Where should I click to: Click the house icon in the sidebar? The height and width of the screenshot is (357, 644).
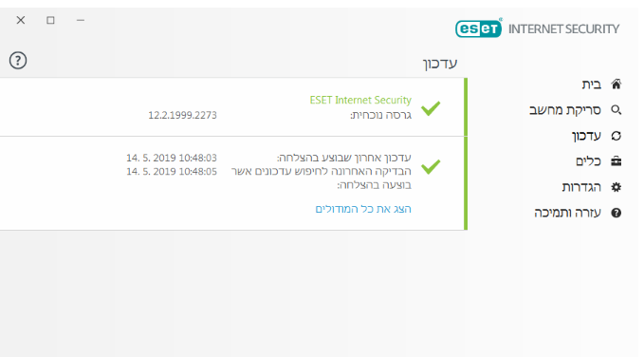point(616,84)
